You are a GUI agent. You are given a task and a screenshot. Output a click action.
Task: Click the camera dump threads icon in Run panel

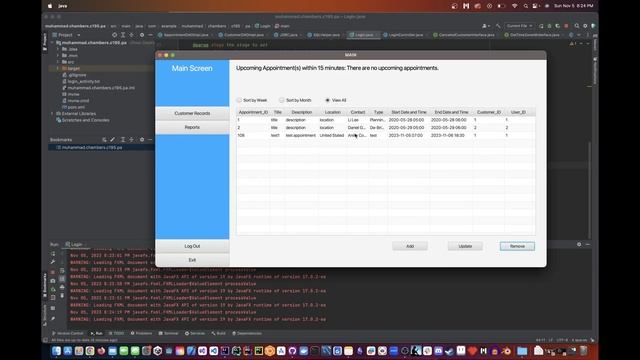click(x=53, y=281)
